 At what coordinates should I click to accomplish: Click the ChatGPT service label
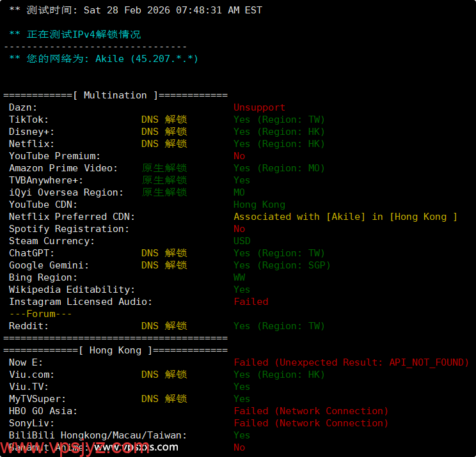(x=31, y=253)
